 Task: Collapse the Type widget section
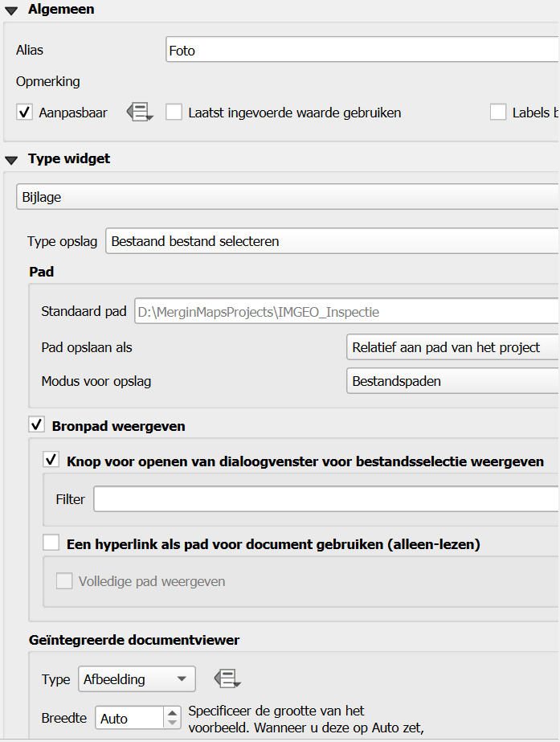(x=11, y=159)
